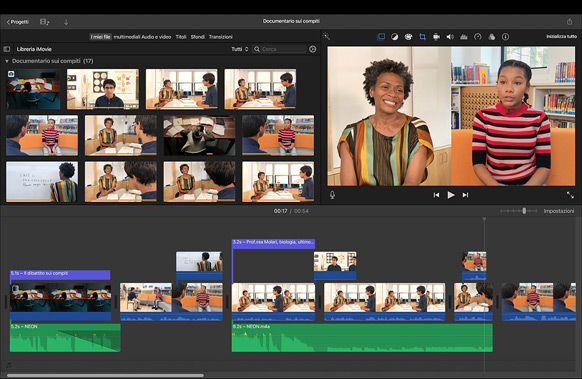The image size is (582, 379).
Task: Open timeline Impostazioni
Action: [x=559, y=211]
